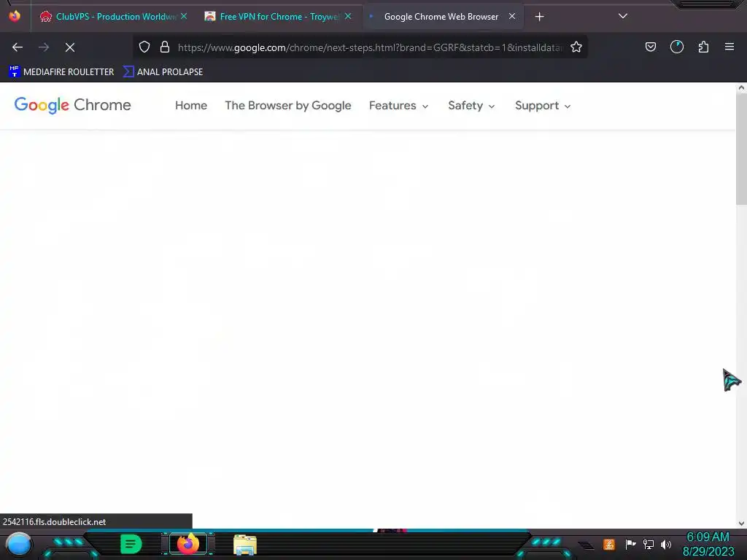Open the Extensions puzzle icon
This screenshot has height=560, width=747.
(704, 47)
